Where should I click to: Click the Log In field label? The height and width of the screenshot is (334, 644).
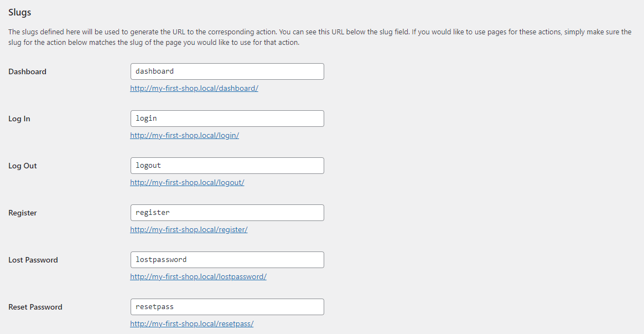[19, 119]
